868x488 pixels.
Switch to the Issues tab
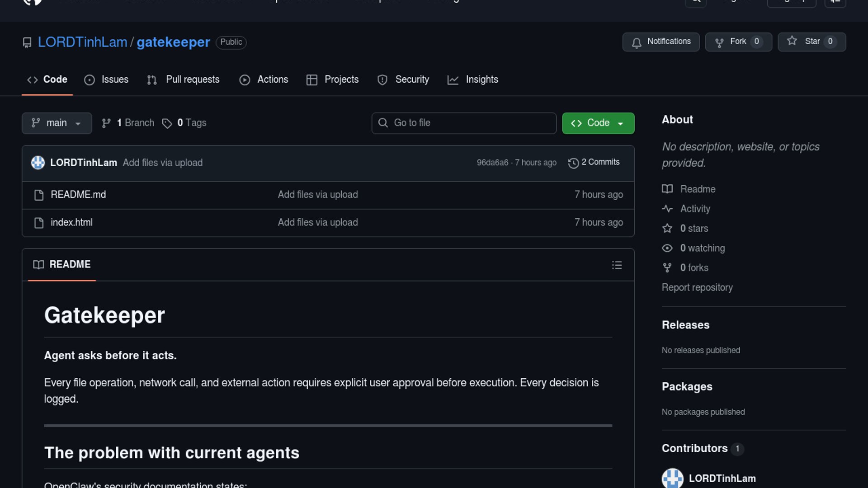(x=107, y=80)
